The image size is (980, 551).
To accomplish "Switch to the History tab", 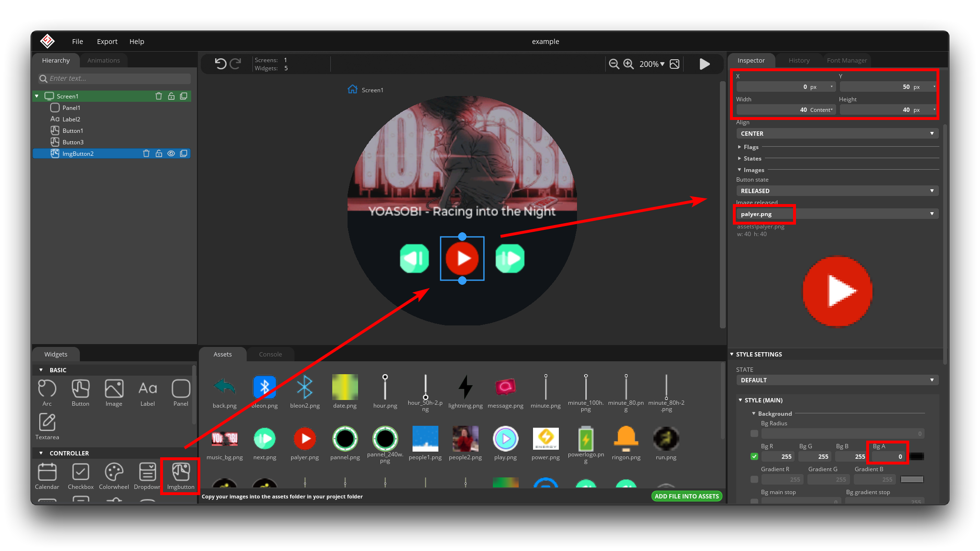I will click(799, 60).
